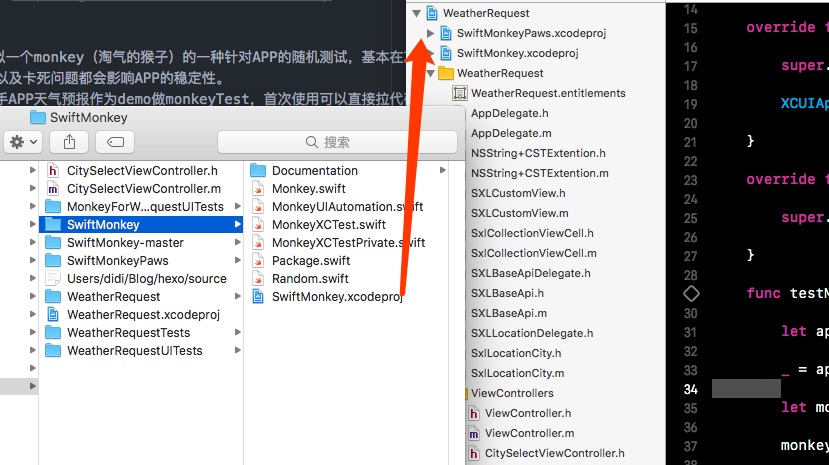Select MonkeyUIAutomation.swift in Finder
The width and height of the screenshot is (829, 465).
347,207
